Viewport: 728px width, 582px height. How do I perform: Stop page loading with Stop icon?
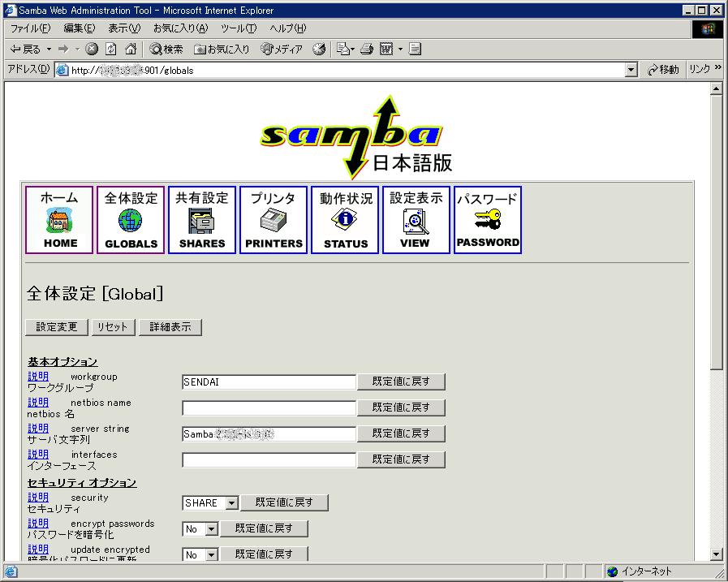pos(92,49)
